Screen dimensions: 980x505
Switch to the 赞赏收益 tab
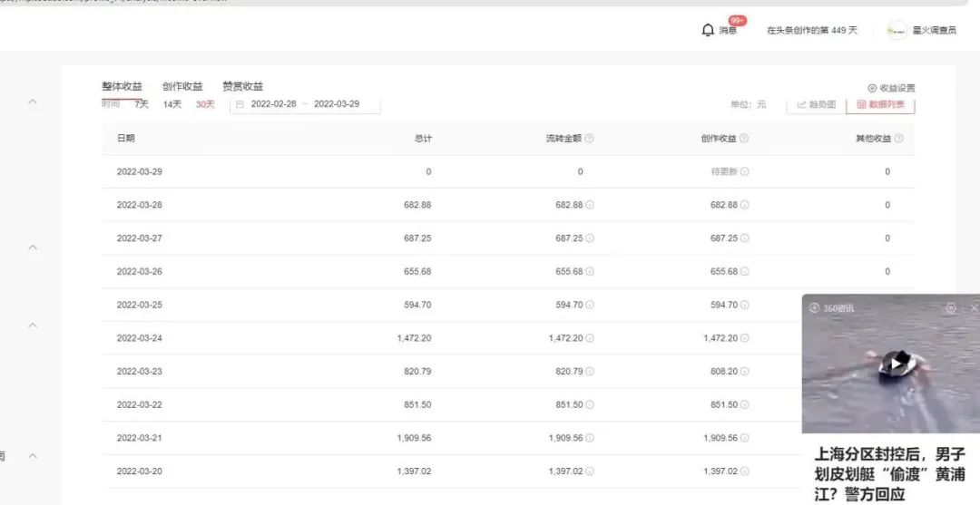tap(242, 87)
